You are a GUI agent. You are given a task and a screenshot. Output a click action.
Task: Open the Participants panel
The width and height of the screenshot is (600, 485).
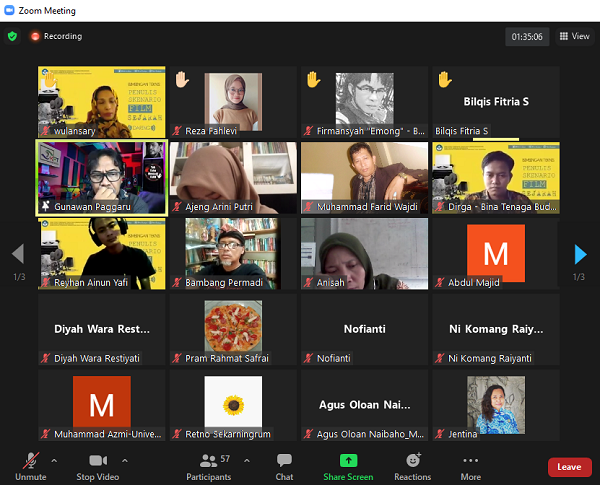click(x=209, y=466)
